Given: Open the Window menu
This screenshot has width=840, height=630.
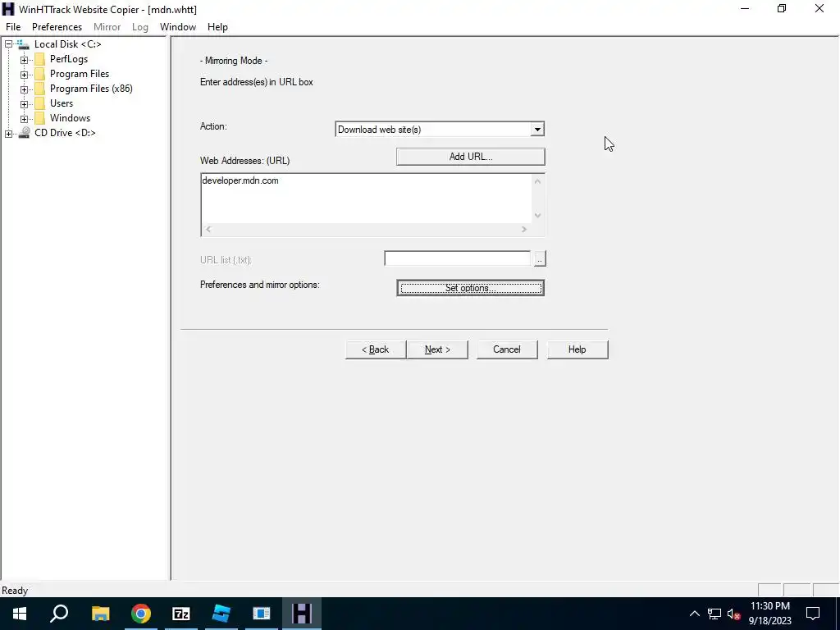Looking at the screenshot, I should pyautogui.click(x=178, y=27).
